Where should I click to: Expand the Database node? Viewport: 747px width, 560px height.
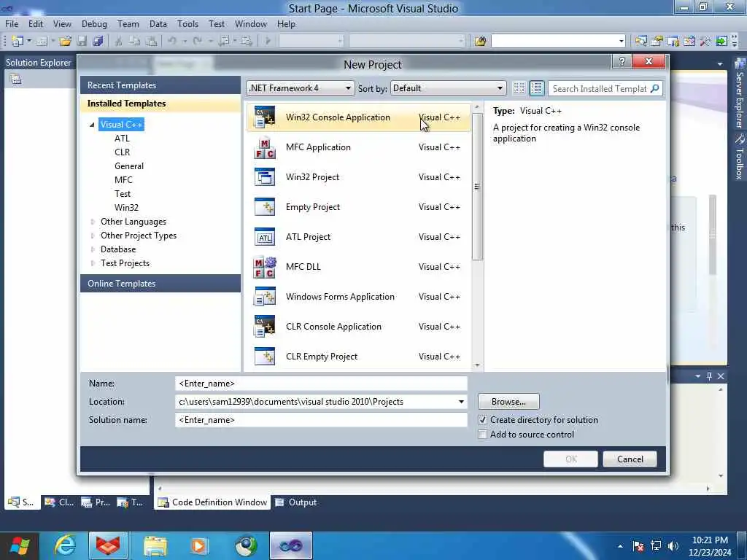(93, 249)
